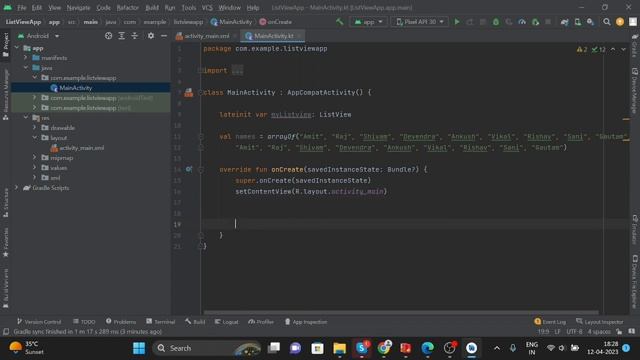Click the class gutter icon beside MainActivity
Image resolution: width=640 pixels, height=360 pixels.
[x=189, y=93]
